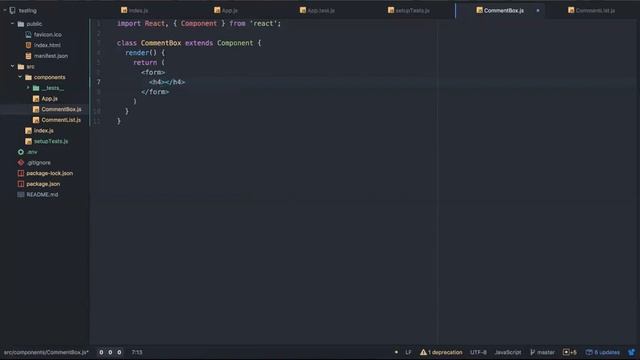Click the file path in status bar
Viewport: 640px width, 360px height.
[x=46, y=352]
